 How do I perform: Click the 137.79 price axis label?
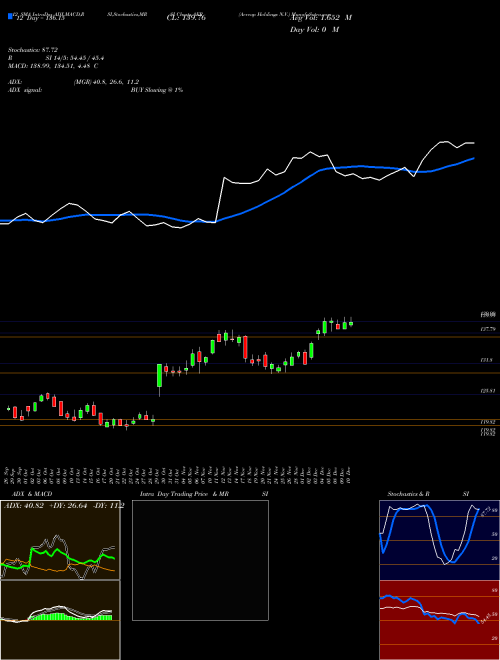pos(487,329)
